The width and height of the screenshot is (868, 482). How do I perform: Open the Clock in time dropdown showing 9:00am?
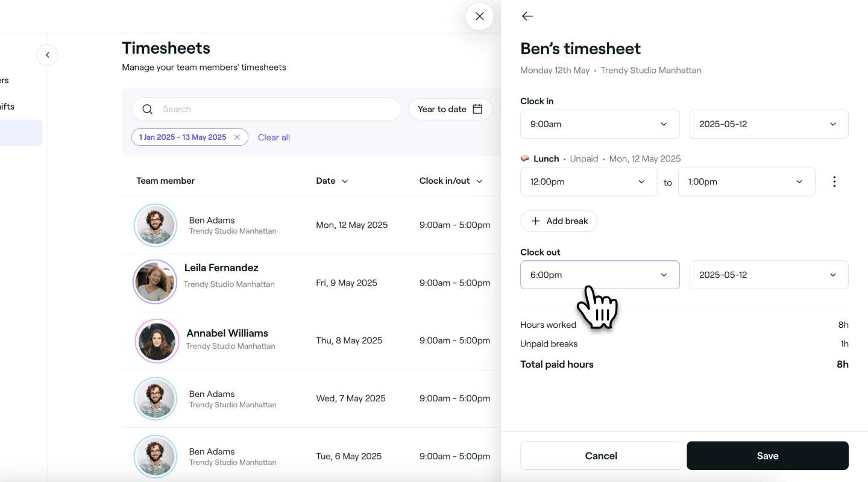(600, 124)
